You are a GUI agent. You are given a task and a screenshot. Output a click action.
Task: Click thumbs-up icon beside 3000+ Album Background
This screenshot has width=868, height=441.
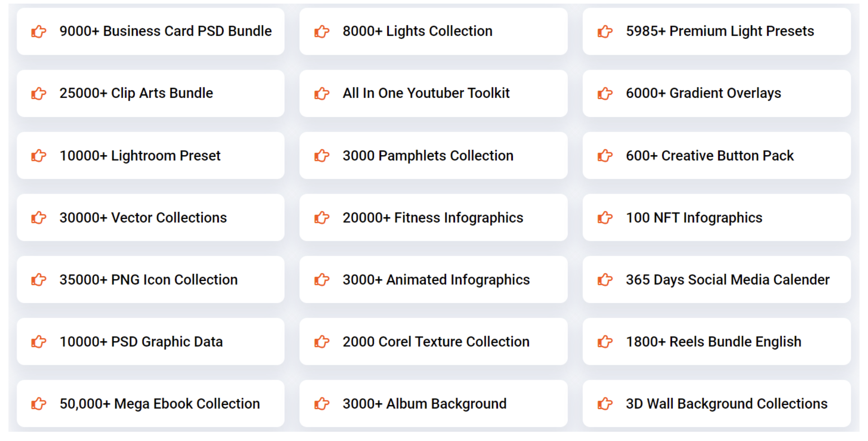[322, 404]
